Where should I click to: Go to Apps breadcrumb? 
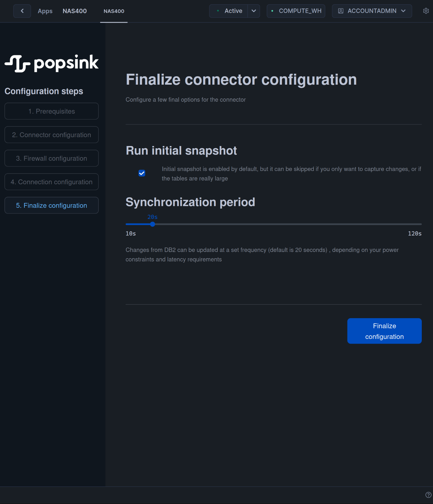point(45,11)
